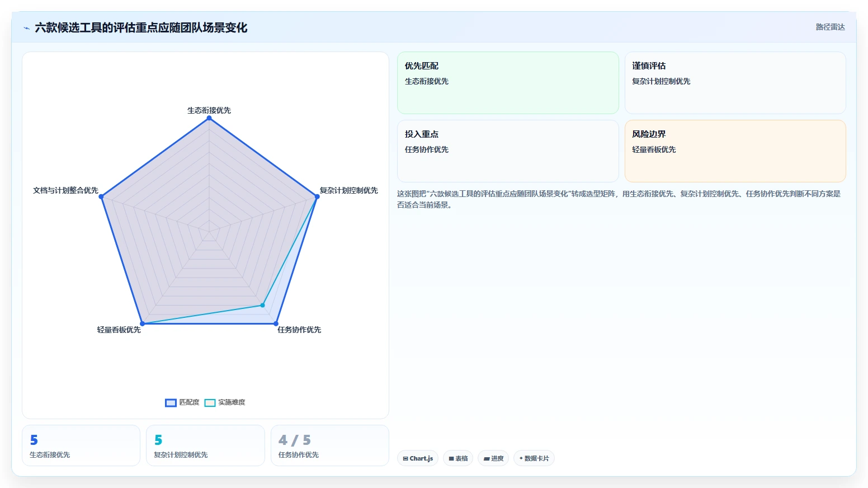Image resolution: width=868 pixels, height=488 pixels.
Task: Click the chart title 六款候选工具的评估重点应随团队场景变化
Action: click(x=141, y=27)
